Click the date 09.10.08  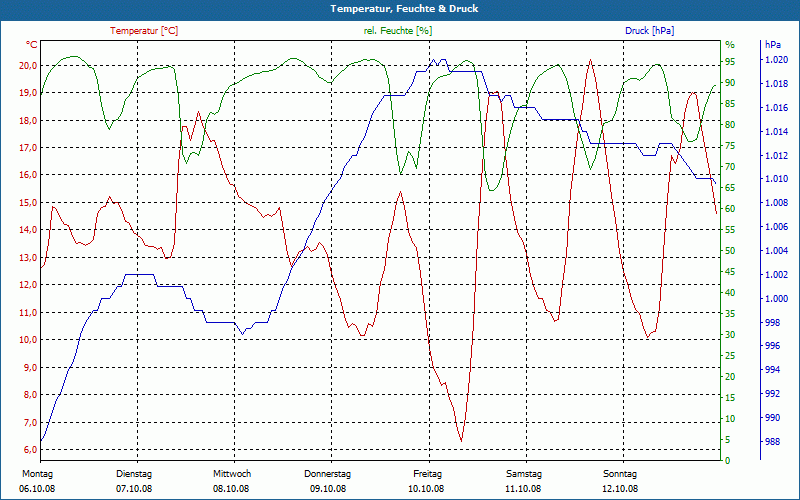pos(328,489)
